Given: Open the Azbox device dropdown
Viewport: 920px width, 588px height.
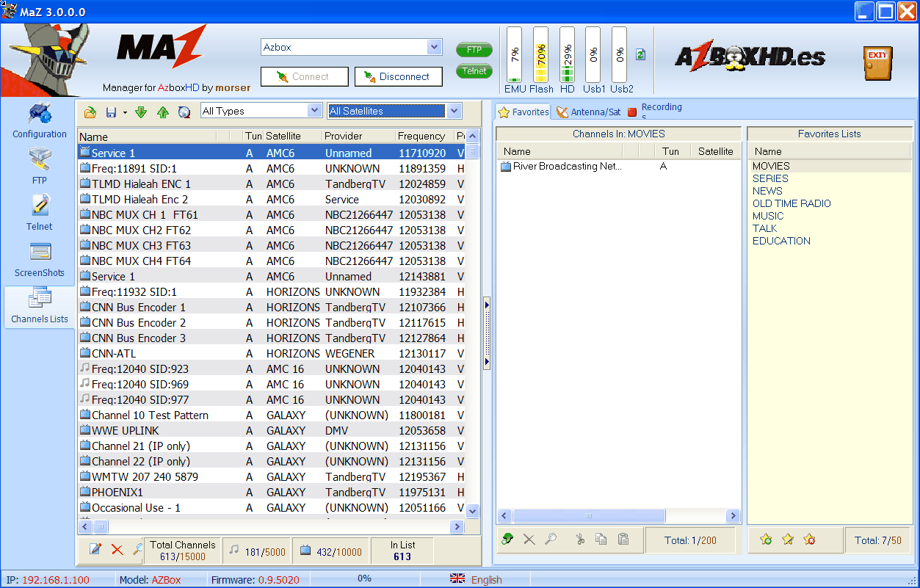Looking at the screenshot, I should point(434,47).
